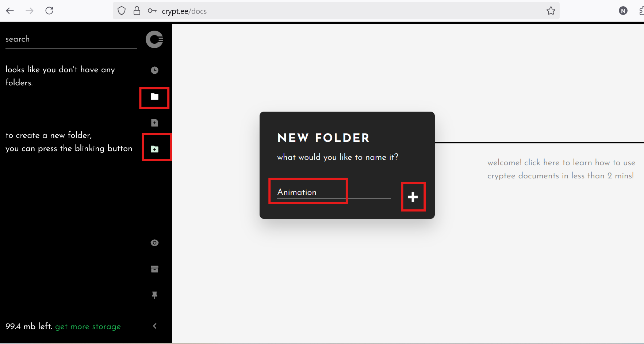Open the N profile account icon
The image size is (644, 344).
[623, 11]
